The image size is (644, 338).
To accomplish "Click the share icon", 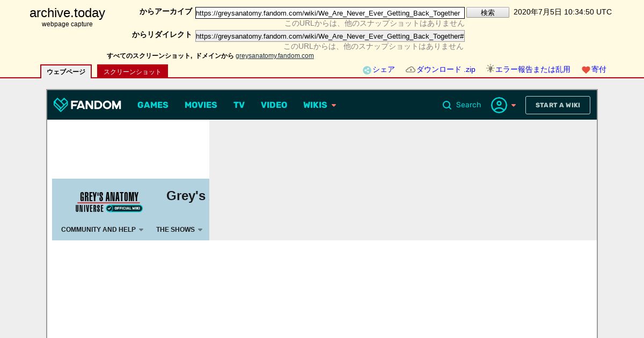I will [x=367, y=70].
